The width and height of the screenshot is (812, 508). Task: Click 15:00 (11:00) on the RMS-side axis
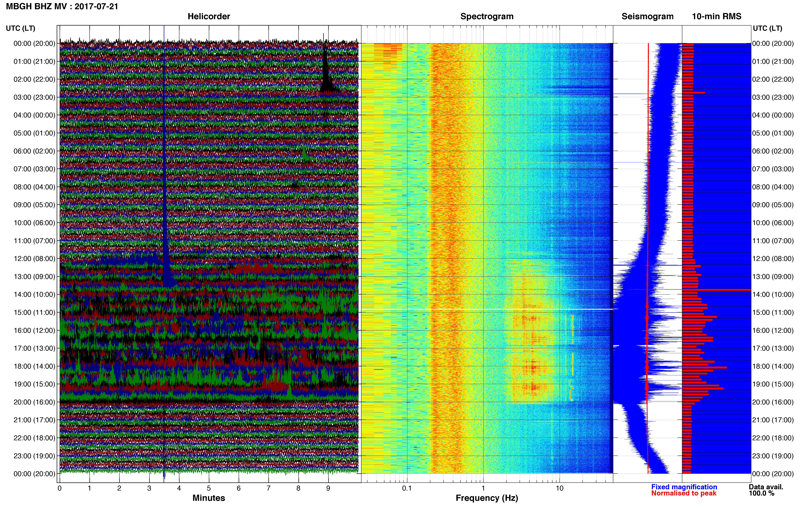773,312
